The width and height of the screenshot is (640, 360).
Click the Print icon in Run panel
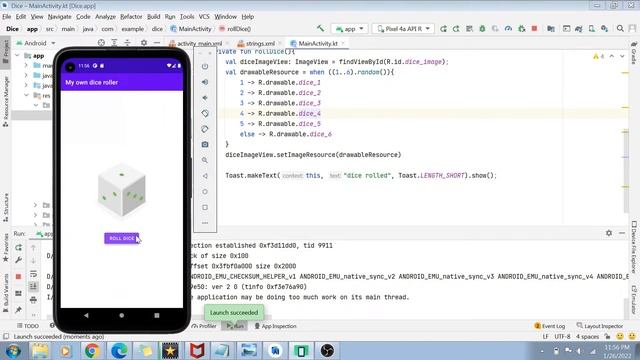(x=33, y=300)
